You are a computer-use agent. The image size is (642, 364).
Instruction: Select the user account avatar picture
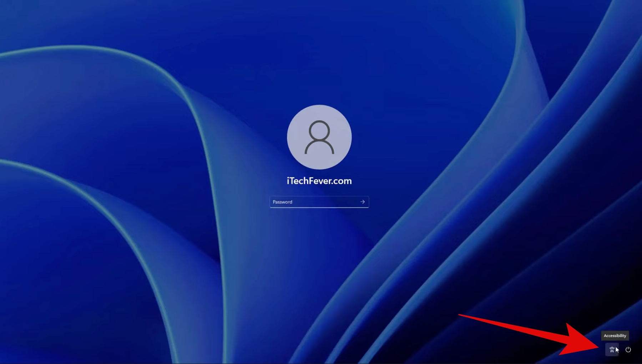point(319,137)
